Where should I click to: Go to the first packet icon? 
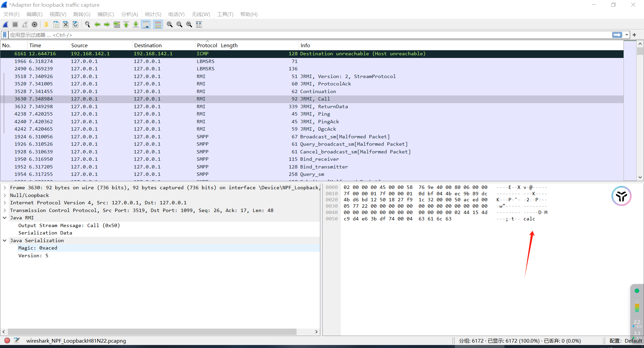[x=126, y=24]
